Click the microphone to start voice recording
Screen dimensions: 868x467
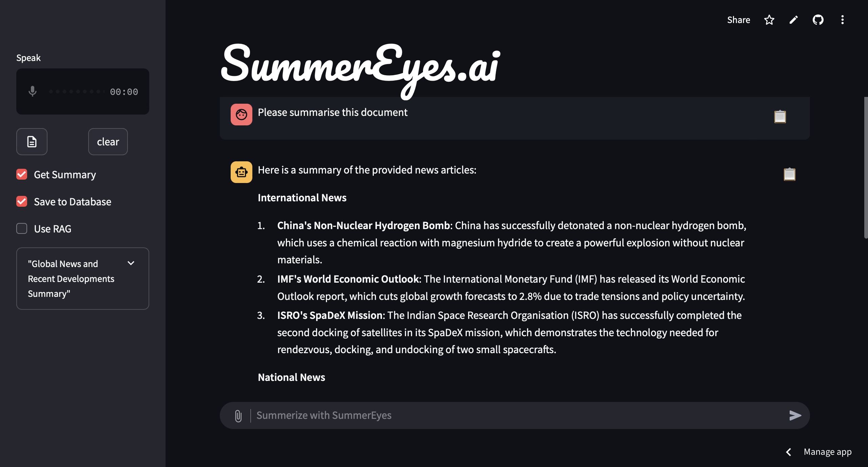point(32,92)
